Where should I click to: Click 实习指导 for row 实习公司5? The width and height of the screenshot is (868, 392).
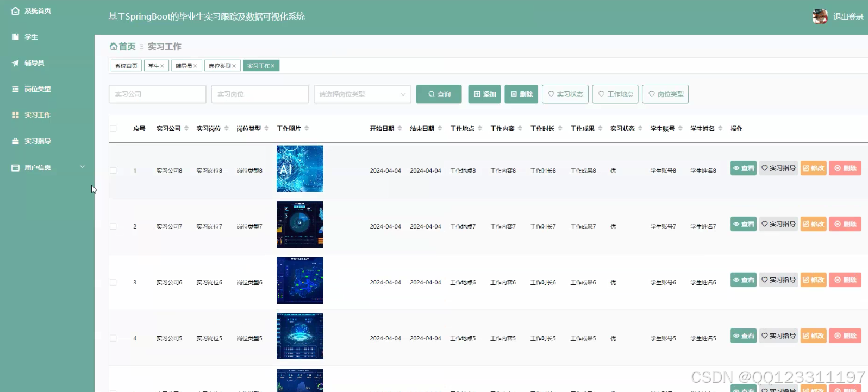coord(778,336)
